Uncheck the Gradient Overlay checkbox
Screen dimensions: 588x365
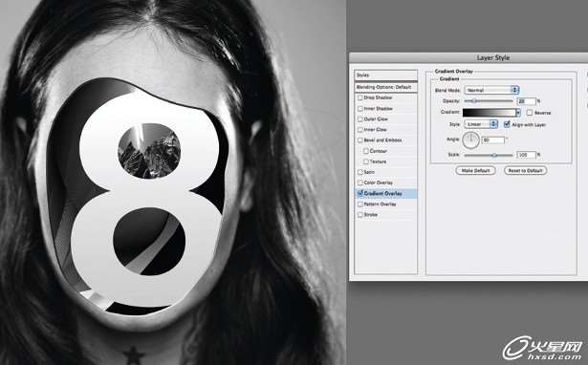pyautogui.click(x=360, y=193)
